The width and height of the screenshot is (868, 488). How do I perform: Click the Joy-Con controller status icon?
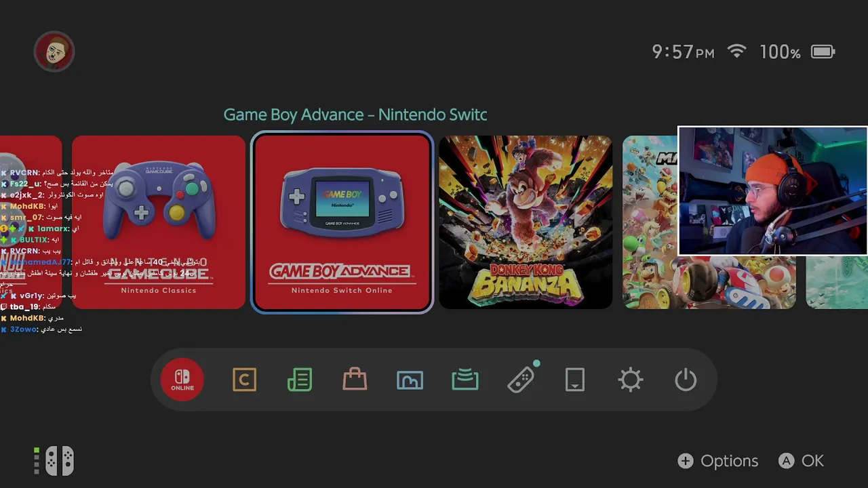pyautogui.click(x=54, y=461)
